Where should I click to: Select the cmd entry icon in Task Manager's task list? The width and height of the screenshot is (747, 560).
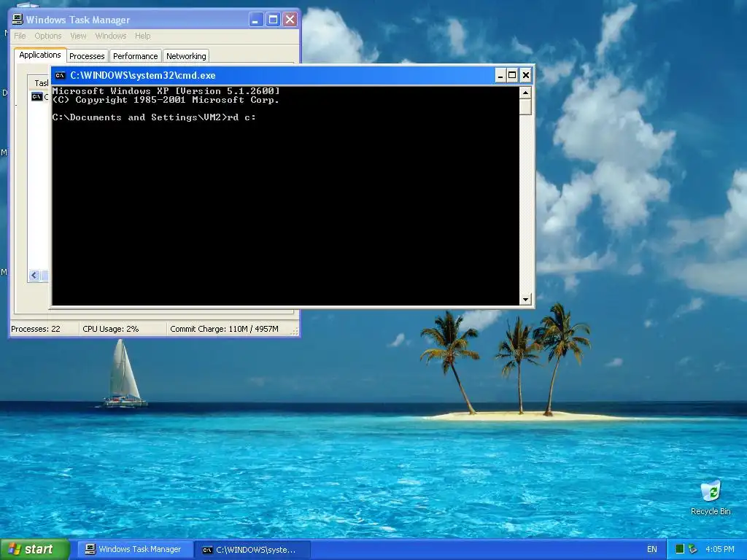36,97
